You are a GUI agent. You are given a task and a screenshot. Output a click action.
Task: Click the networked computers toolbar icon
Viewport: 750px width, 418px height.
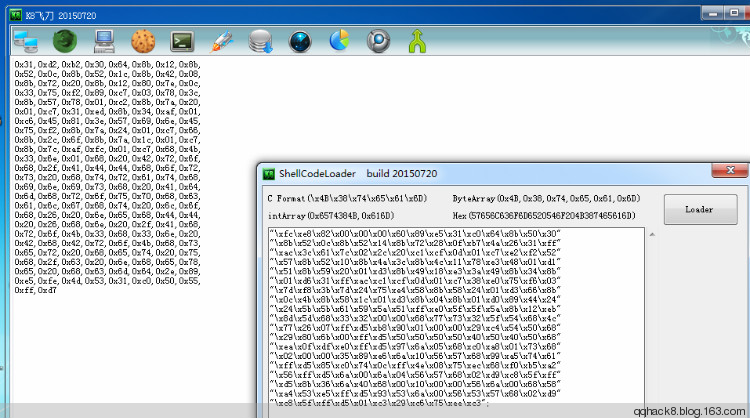(26, 42)
